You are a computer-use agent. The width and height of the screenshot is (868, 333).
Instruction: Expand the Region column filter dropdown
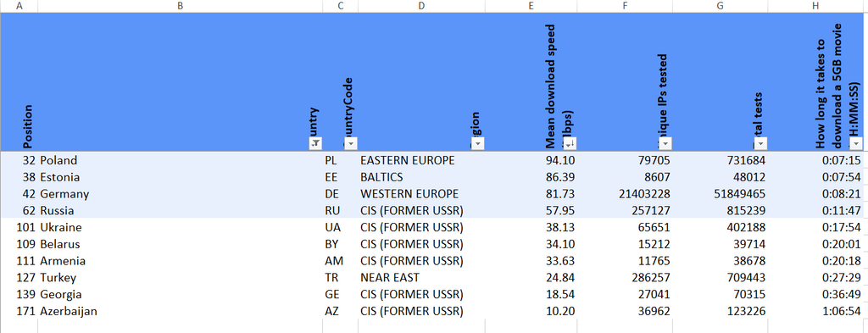point(478,143)
